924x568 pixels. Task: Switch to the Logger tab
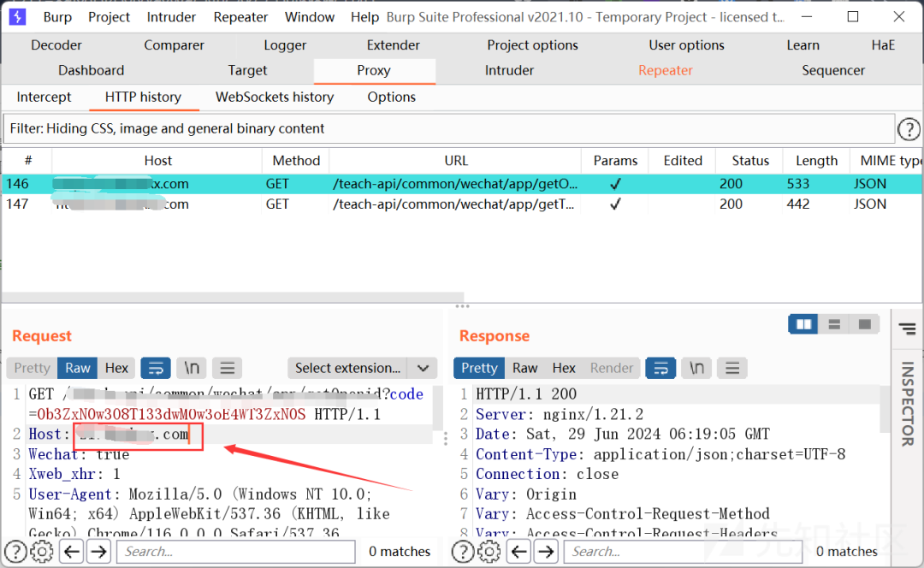pos(285,45)
